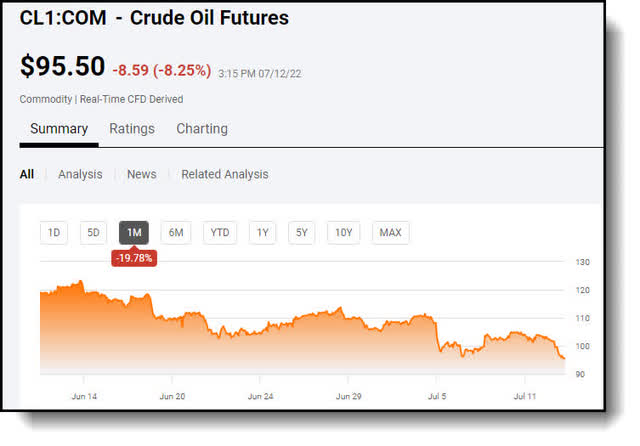Show News items
Image resolution: width=640 pixels, height=446 pixels.
pyautogui.click(x=141, y=174)
